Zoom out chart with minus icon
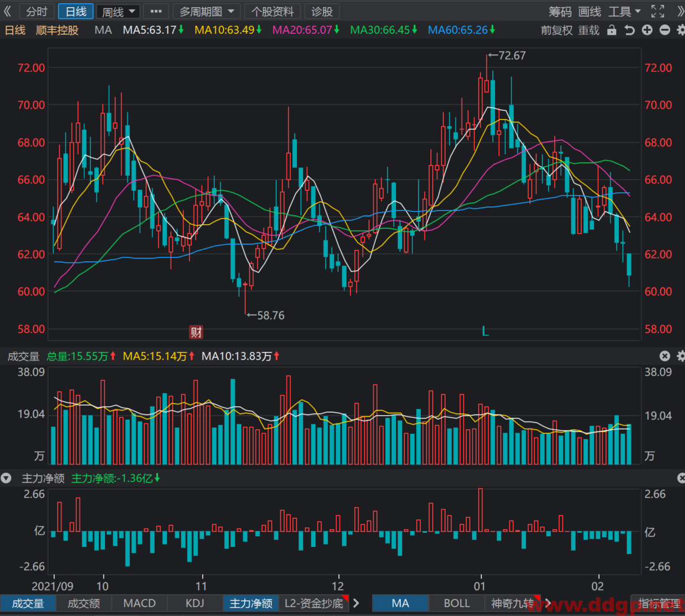This screenshot has width=685, height=616. (664, 30)
